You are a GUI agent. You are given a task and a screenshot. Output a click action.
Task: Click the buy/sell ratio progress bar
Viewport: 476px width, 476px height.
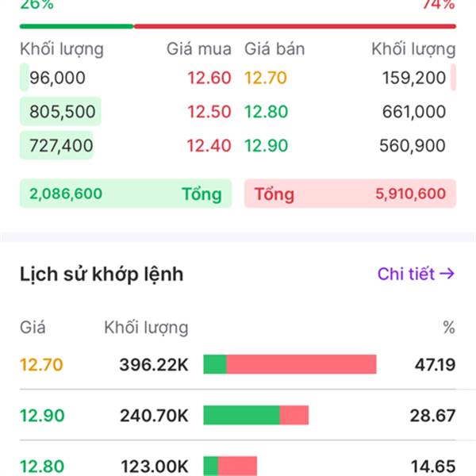[x=238, y=26]
